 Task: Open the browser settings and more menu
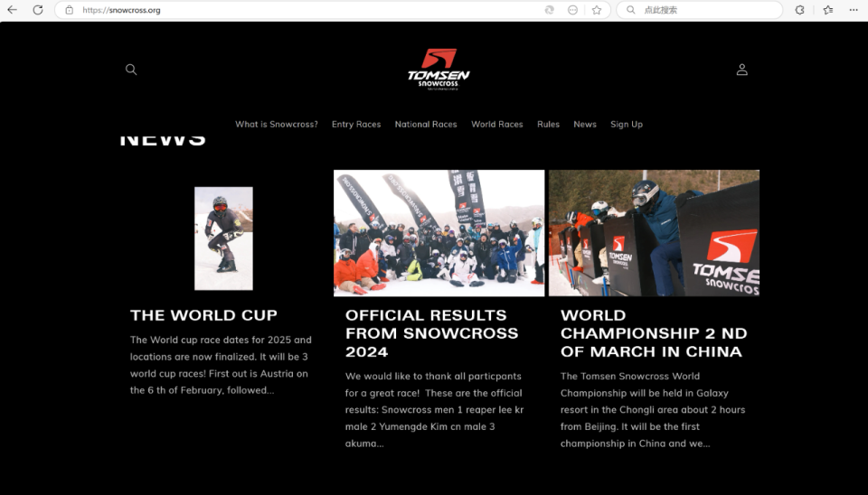854,10
